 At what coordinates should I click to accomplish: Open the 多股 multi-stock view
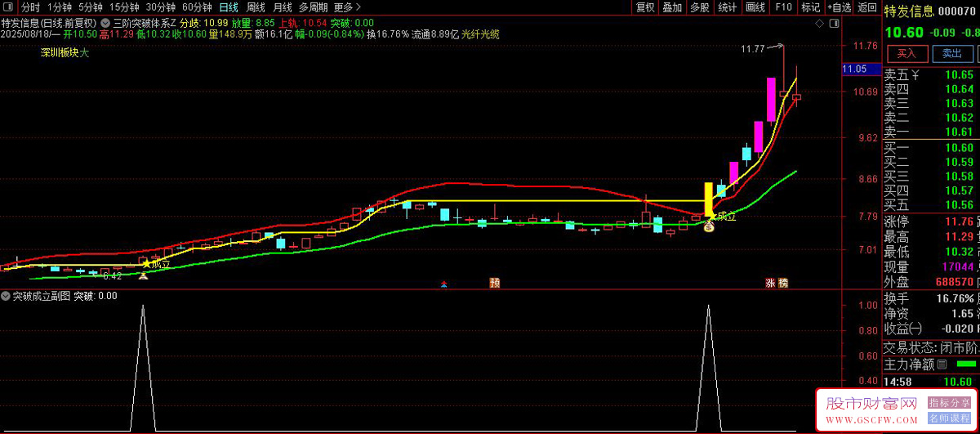(x=700, y=7)
